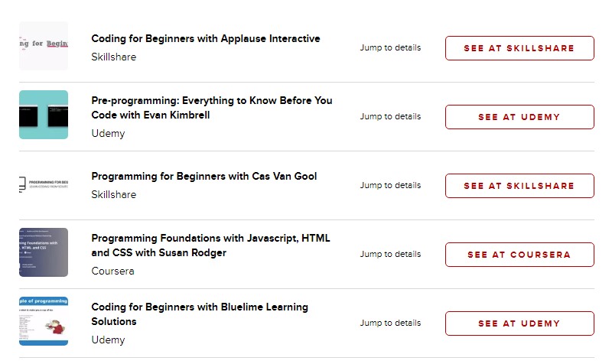Jump to details for Applause Interactive course
612x364 pixels.
tap(390, 47)
